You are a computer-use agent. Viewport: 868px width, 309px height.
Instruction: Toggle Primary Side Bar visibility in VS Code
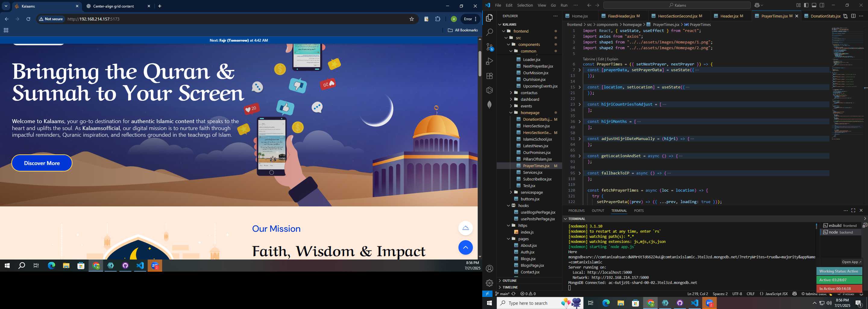coord(806,5)
